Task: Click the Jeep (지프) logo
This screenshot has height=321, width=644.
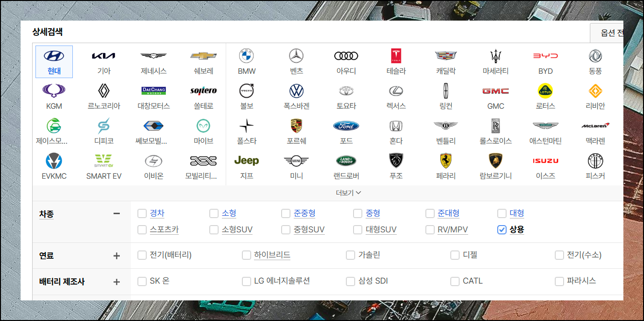Action: coord(246,161)
